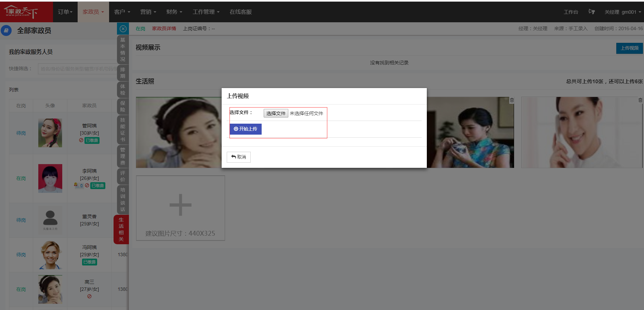Cancel the upload dialog with 取消
The height and width of the screenshot is (310, 644).
pos(239,157)
